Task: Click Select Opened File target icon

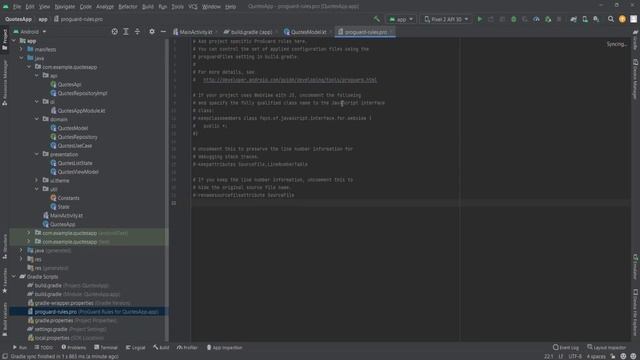Action: pyautogui.click(x=114, y=31)
